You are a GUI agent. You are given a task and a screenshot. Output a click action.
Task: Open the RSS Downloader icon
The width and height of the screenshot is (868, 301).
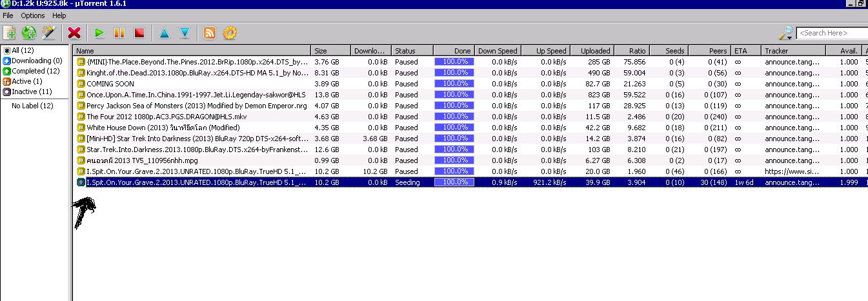[x=210, y=32]
